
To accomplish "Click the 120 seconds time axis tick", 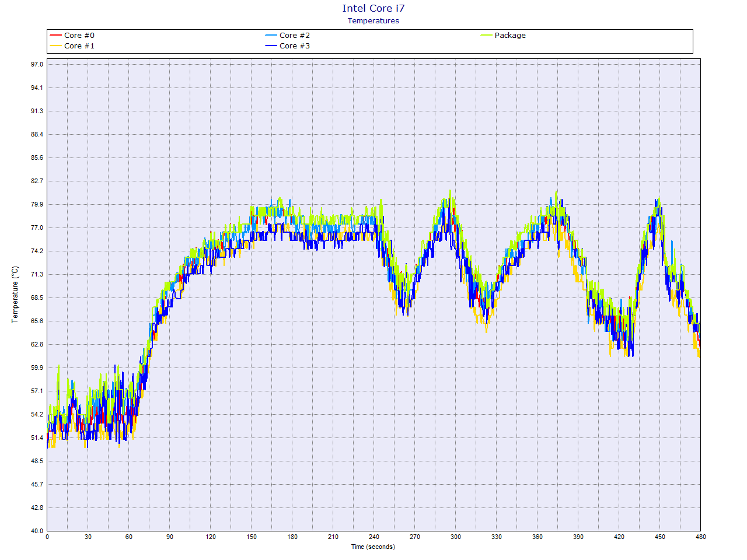I will point(211,537).
